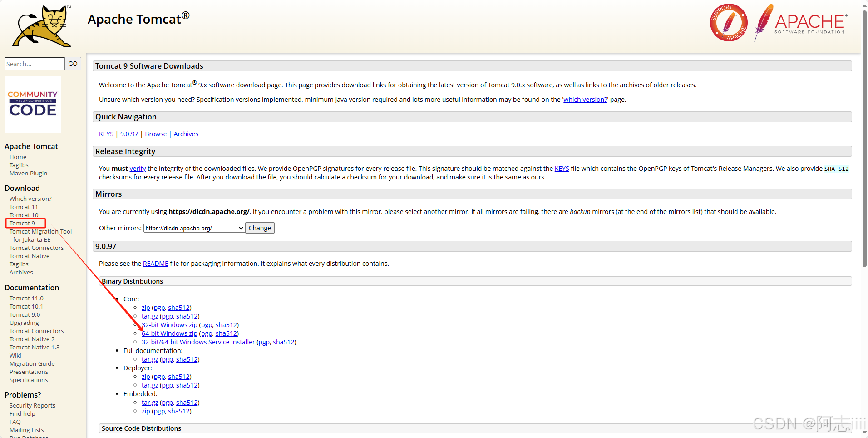Open the Community Code conference banner
The height and width of the screenshot is (438, 868).
33,105
